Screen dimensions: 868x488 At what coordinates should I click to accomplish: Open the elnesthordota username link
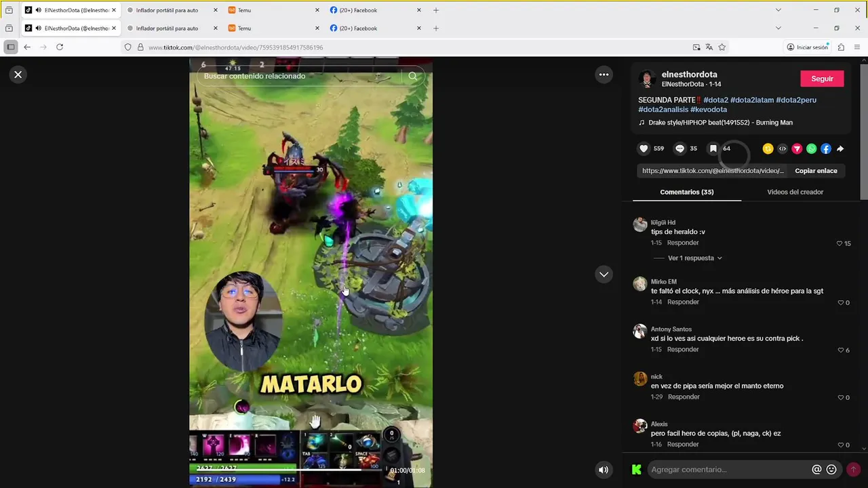point(689,75)
